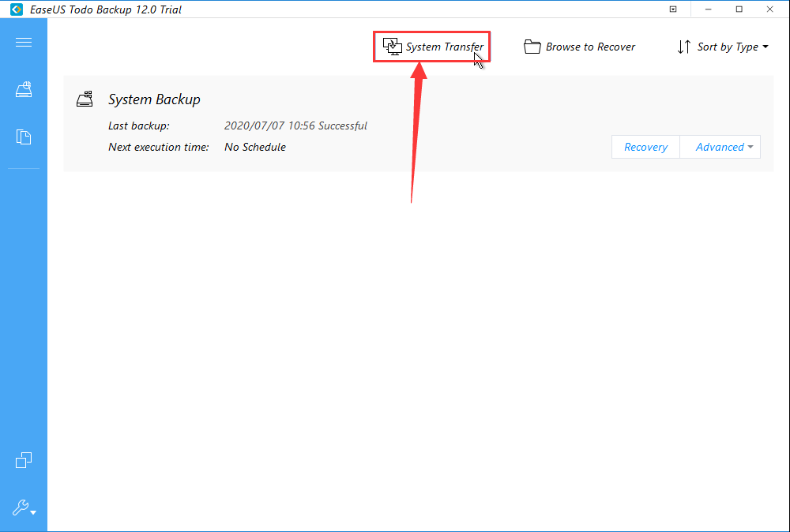Select the Disk/Partition Backup sidebar icon
The image size is (790, 532).
pos(24,89)
